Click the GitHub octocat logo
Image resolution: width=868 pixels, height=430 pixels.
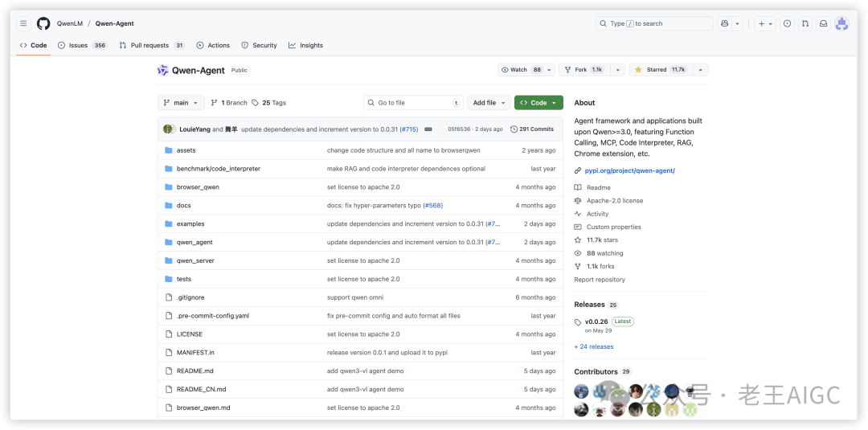(43, 24)
